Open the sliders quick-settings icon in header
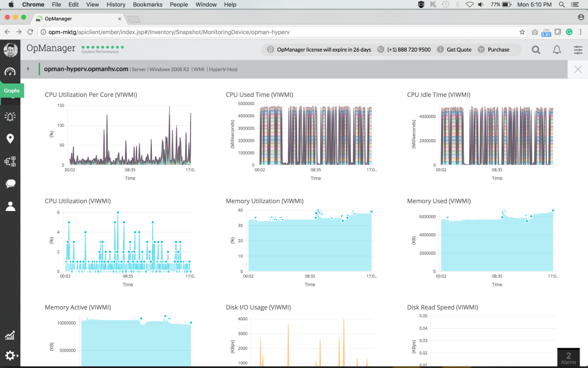 pyautogui.click(x=578, y=50)
